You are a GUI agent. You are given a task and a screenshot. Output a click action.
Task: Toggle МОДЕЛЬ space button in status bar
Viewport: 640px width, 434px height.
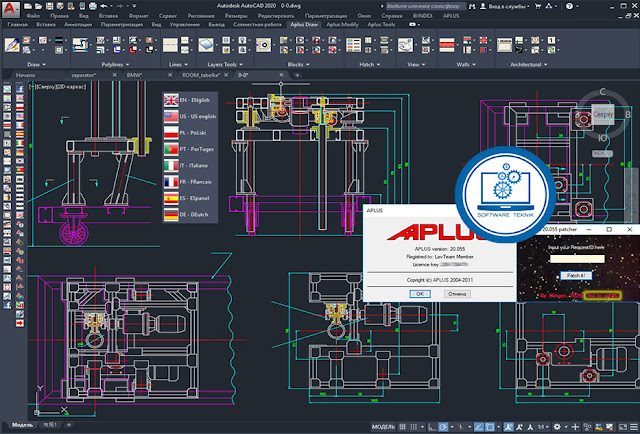click(x=383, y=427)
